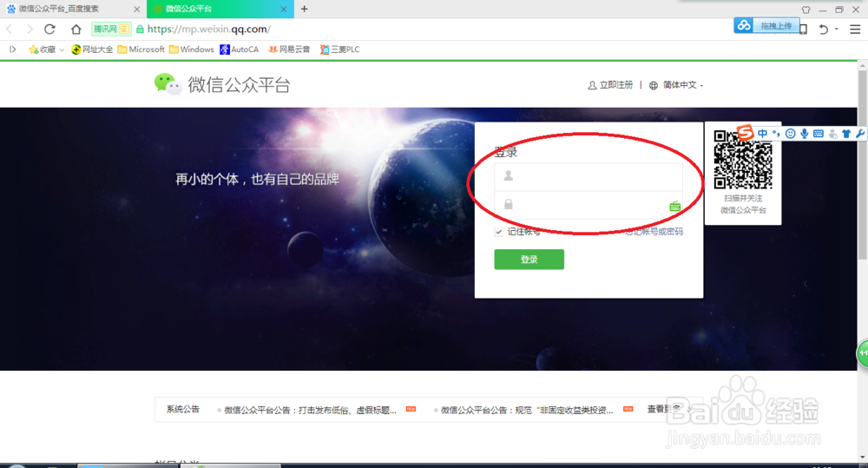Click the green side accelerator bubble
868x468 pixels.
click(863, 353)
